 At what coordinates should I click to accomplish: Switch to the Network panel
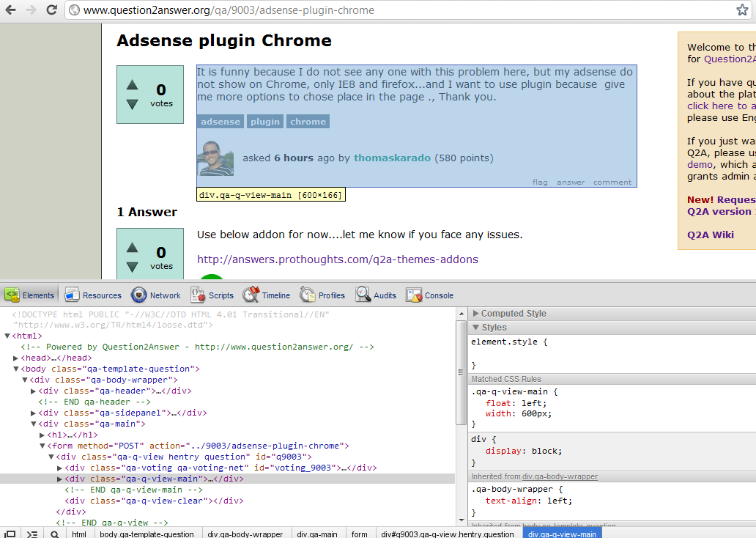[x=156, y=295]
